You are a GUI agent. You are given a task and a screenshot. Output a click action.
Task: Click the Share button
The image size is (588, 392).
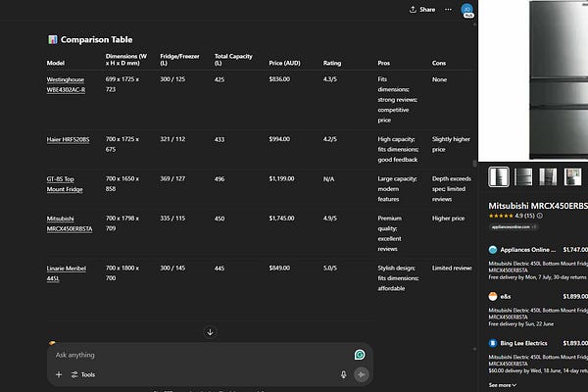tap(422, 10)
